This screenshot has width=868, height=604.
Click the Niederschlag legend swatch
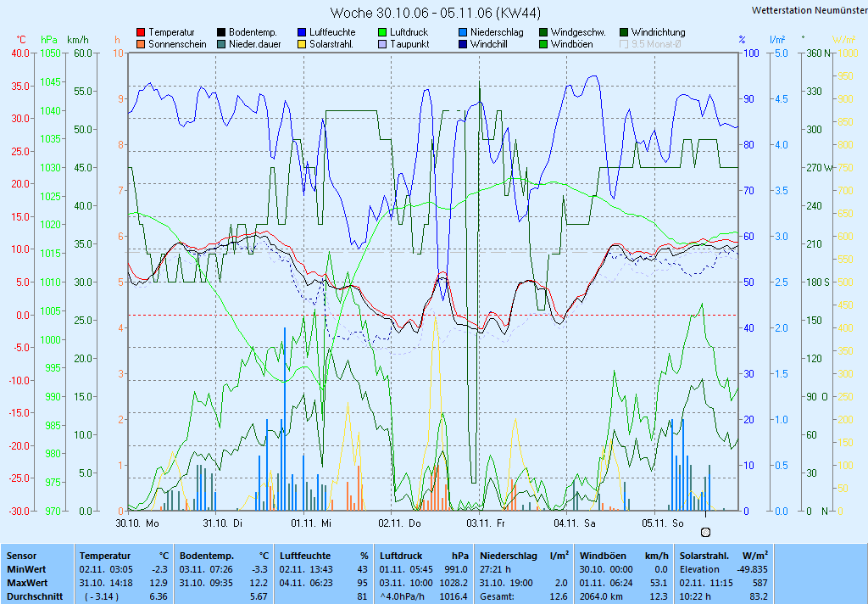463,33
